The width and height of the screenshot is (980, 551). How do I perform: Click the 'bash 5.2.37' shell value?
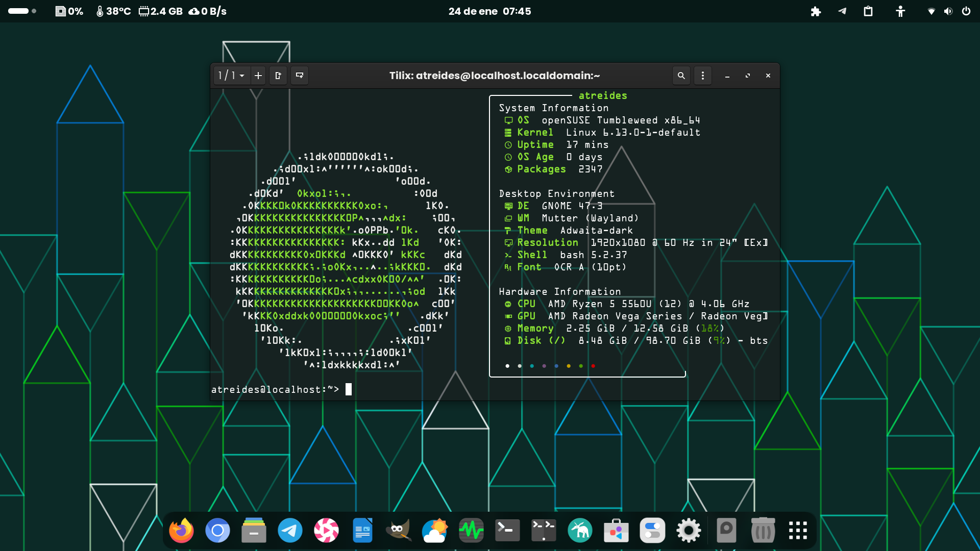[x=594, y=255]
